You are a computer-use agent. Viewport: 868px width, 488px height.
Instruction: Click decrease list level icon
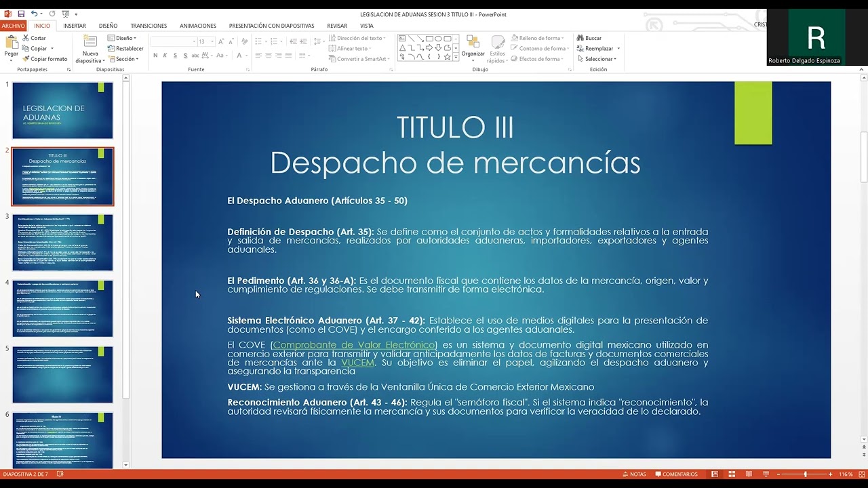(294, 41)
